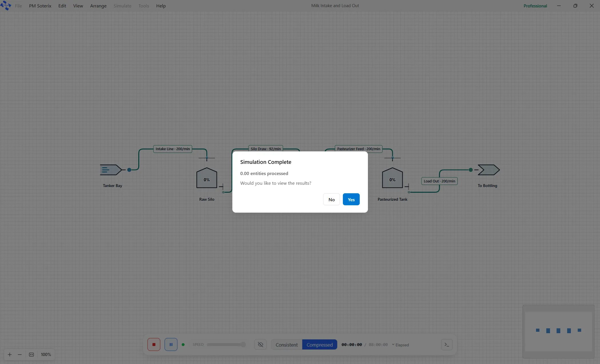The height and width of the screenshot is (364, 600).
Task: Open the View menu
Action: 78,6
